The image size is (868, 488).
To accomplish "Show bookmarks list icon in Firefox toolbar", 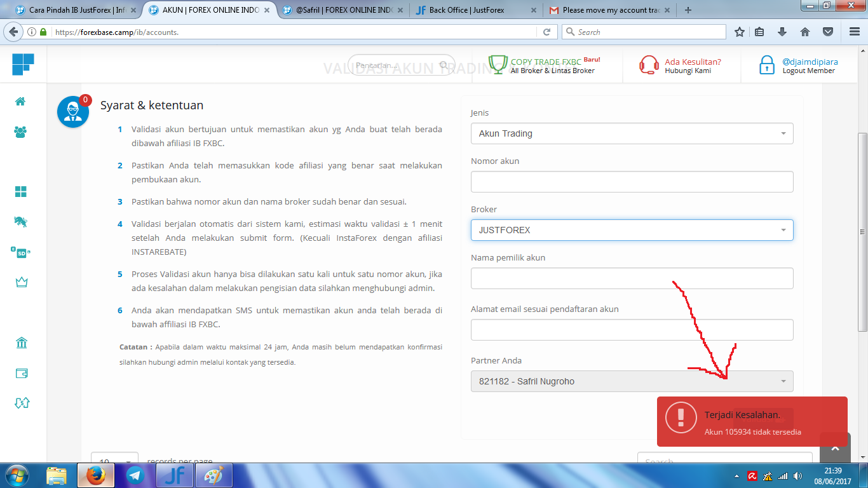I will coord(760,32).
